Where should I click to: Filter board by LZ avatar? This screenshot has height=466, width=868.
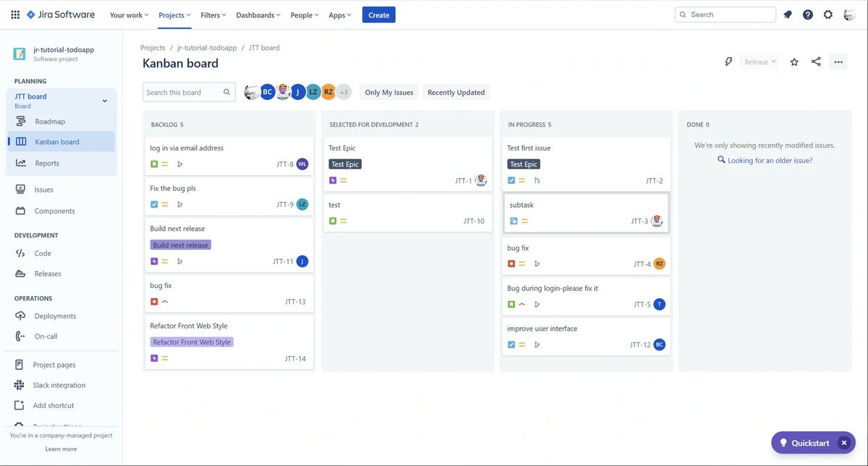[x=313, y=92]
